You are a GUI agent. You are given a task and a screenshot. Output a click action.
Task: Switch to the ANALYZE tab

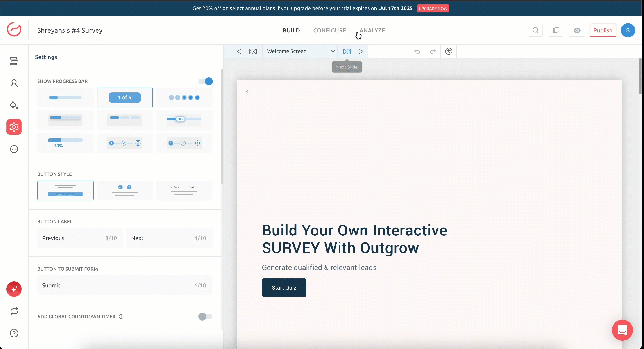click(372, 30)
